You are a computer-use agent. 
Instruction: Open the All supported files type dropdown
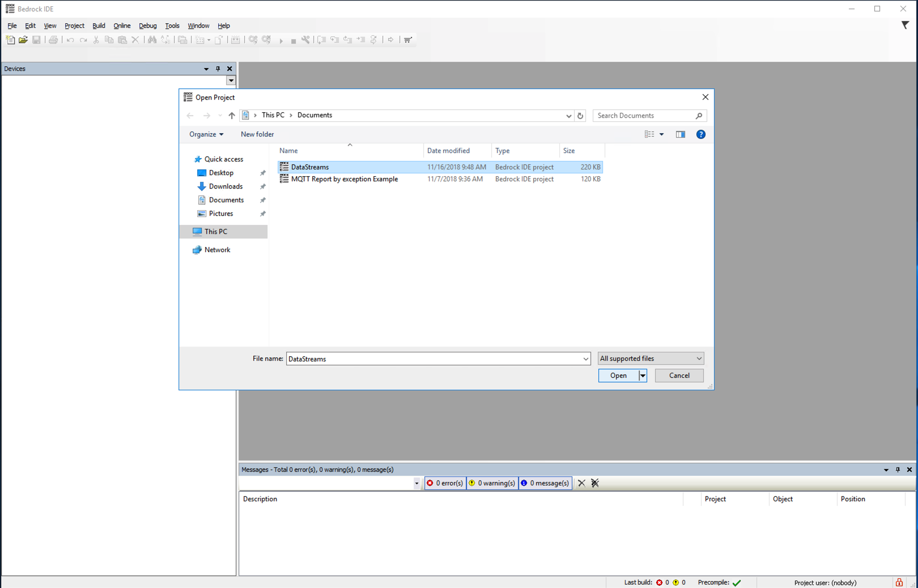(651, 359)
